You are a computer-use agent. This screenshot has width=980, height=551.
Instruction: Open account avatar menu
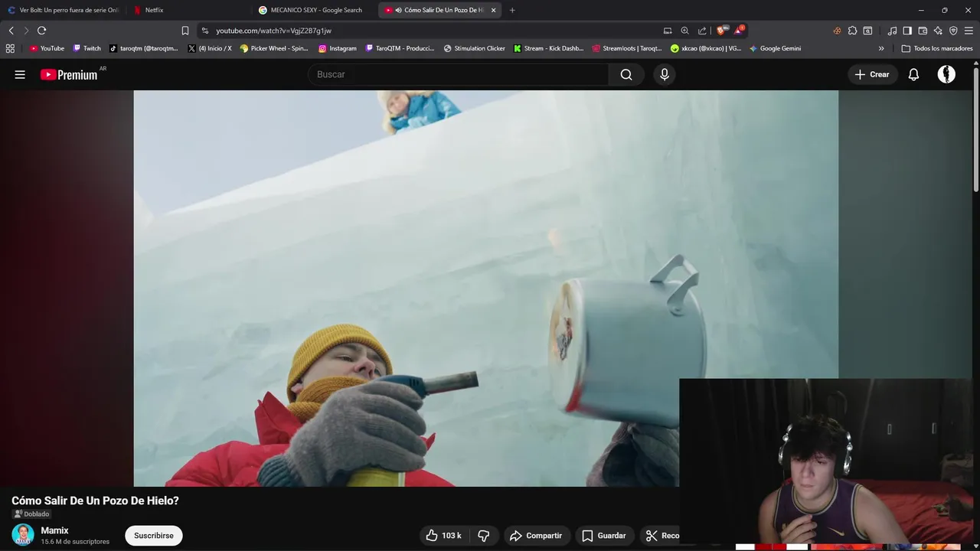coord(946,74)
